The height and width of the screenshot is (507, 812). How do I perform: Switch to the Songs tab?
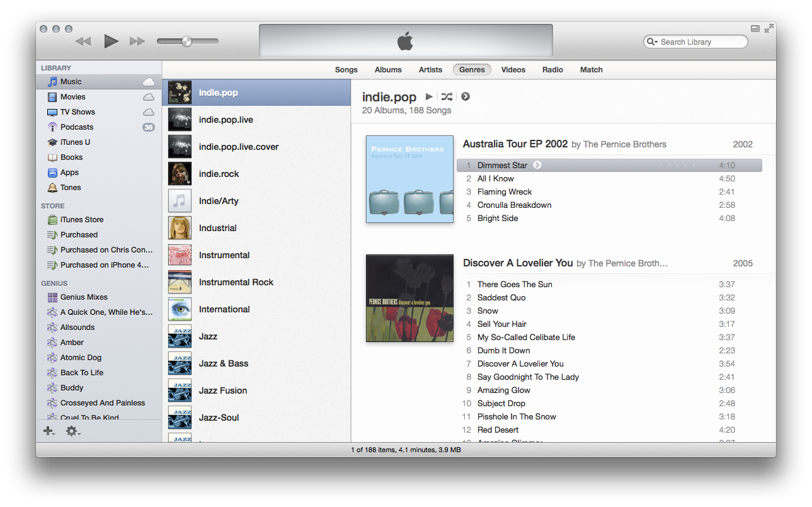click(x=346, y=70)
